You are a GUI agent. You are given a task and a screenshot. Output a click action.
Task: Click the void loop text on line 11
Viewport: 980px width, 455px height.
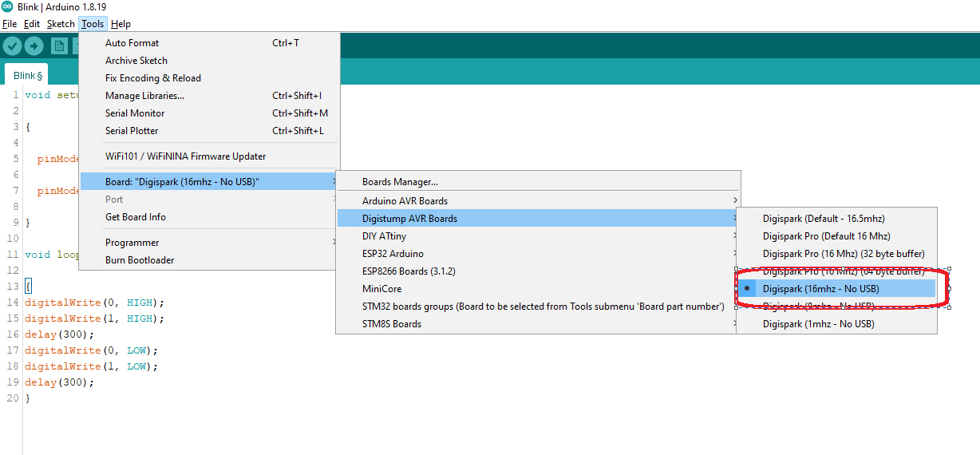[52, 255]
